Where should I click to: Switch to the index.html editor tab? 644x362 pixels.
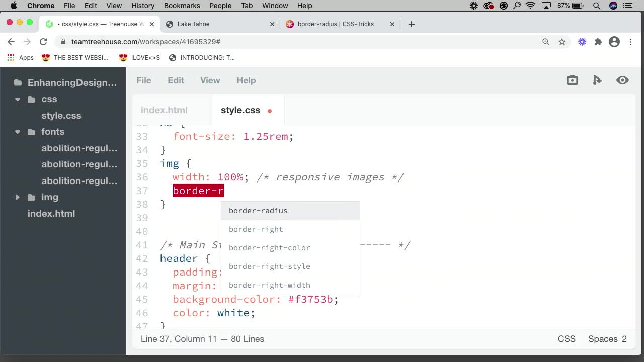pyautogui.click(x=164, y=110)
